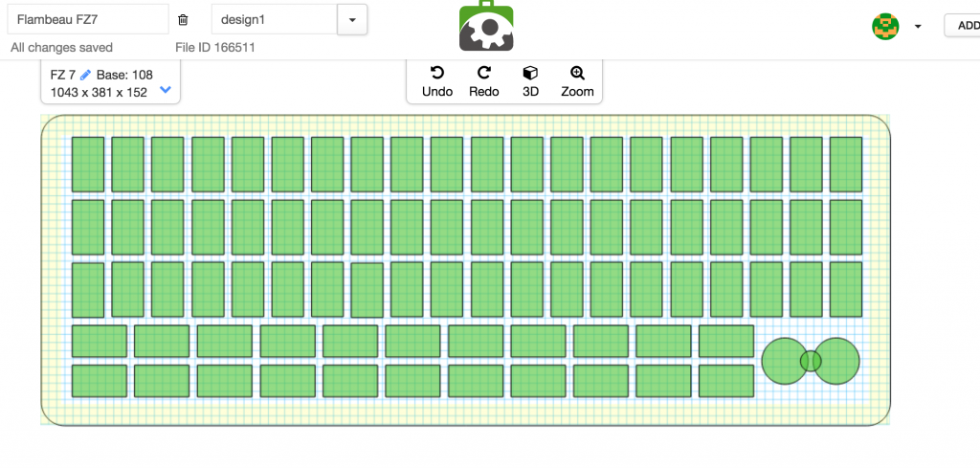Click the user avatar picture
The image size is (980, 468).
885,26
